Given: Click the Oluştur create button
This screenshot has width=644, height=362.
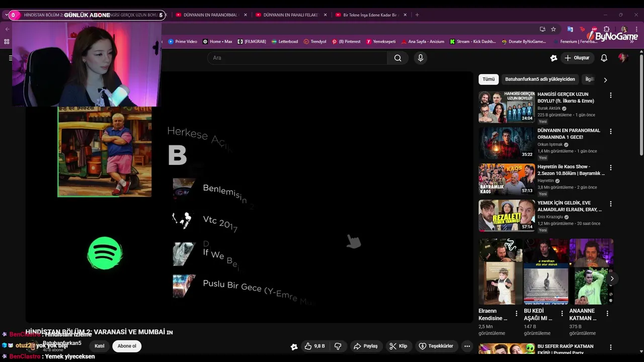Looking at the screenshot, I should [x=577, y=58].
